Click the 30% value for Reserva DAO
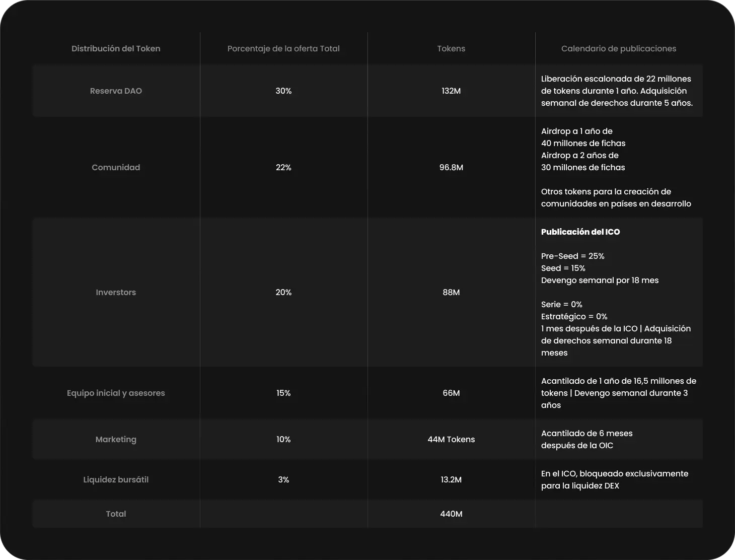735x560 pixels. (x=283, y=91)
